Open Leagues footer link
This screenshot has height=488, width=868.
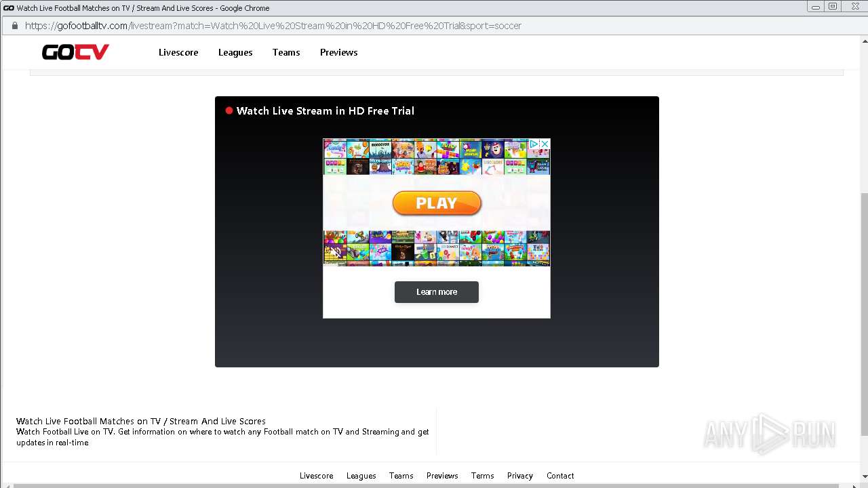[x=361, y=476]
